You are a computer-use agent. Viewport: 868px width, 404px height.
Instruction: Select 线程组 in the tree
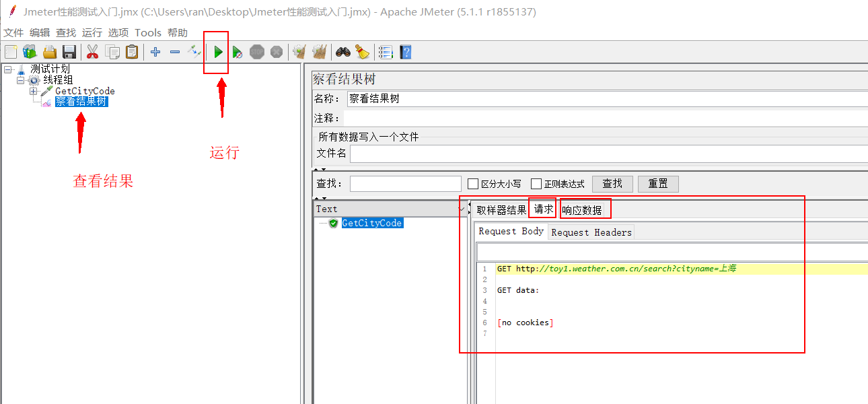pos(58,80)
